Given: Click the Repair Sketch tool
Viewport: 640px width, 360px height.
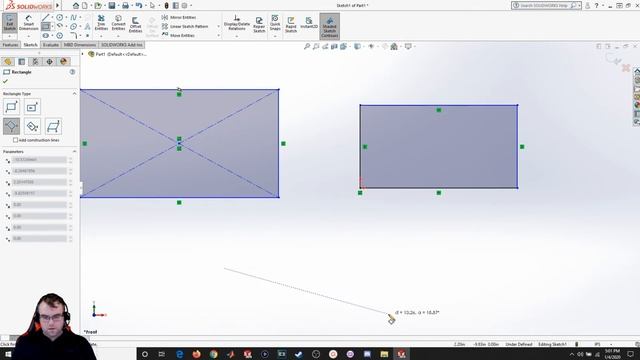Looking at the screenshot, I should pyautogui.click(x=259, y=24).
